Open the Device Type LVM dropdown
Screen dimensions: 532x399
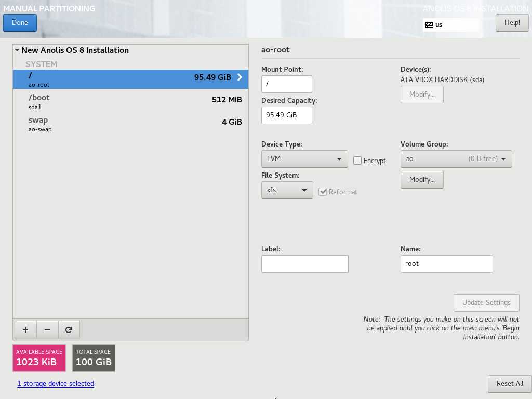[x=304, y=159]
